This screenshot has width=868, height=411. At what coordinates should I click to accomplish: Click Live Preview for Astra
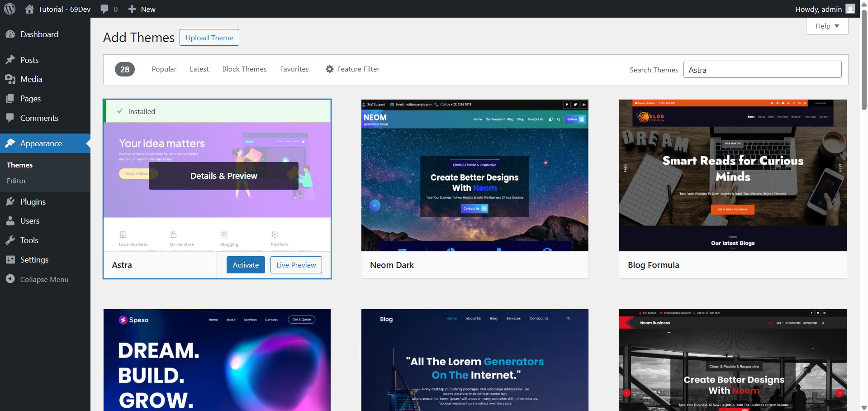point(296,265)
